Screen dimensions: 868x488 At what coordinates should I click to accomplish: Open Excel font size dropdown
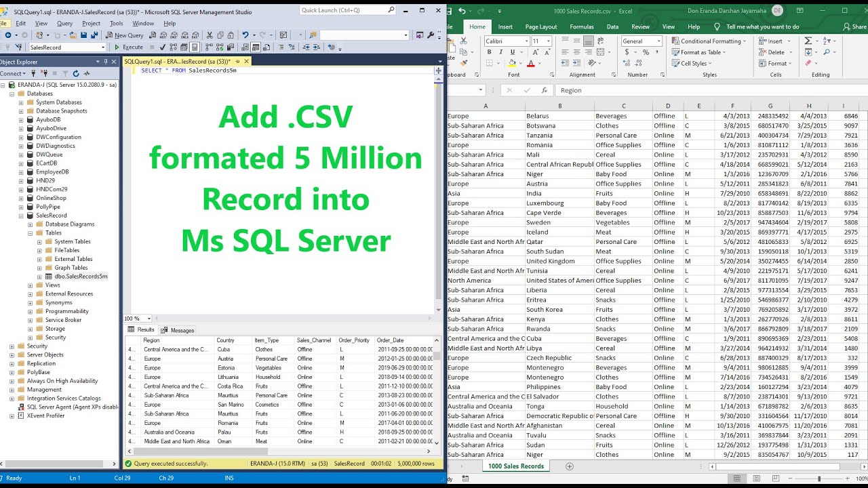(549, 41)
